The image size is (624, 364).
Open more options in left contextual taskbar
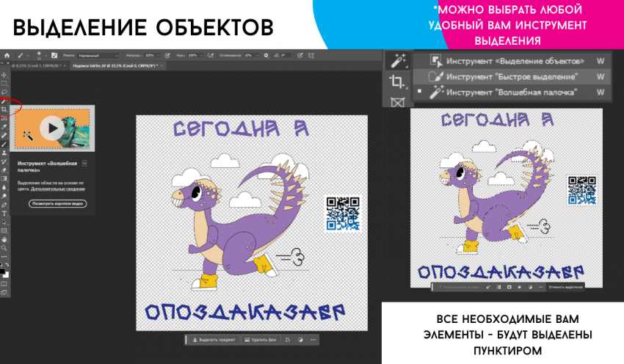[x=313, y=340]
